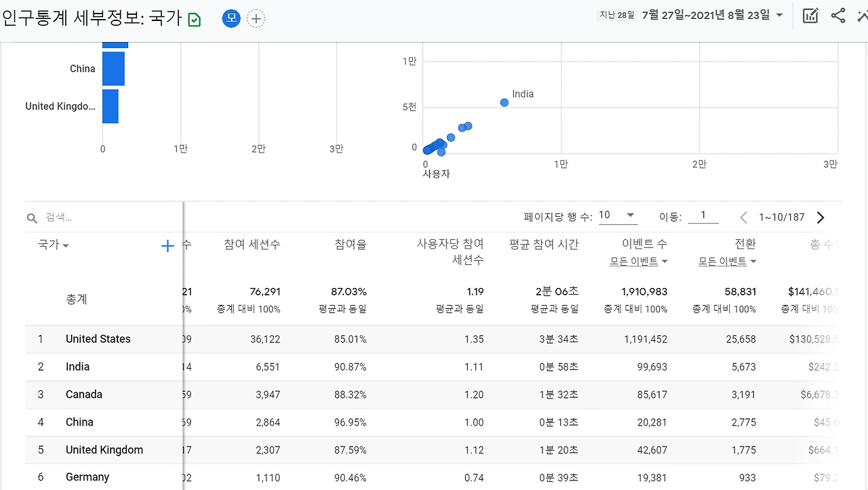Click total conversions value 58,831

pos(739,291)
